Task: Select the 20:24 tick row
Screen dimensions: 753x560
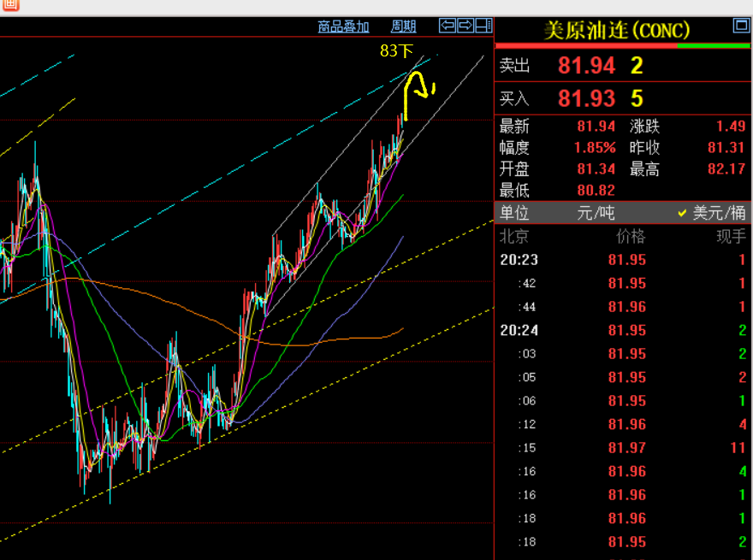Action: [623, 331]
